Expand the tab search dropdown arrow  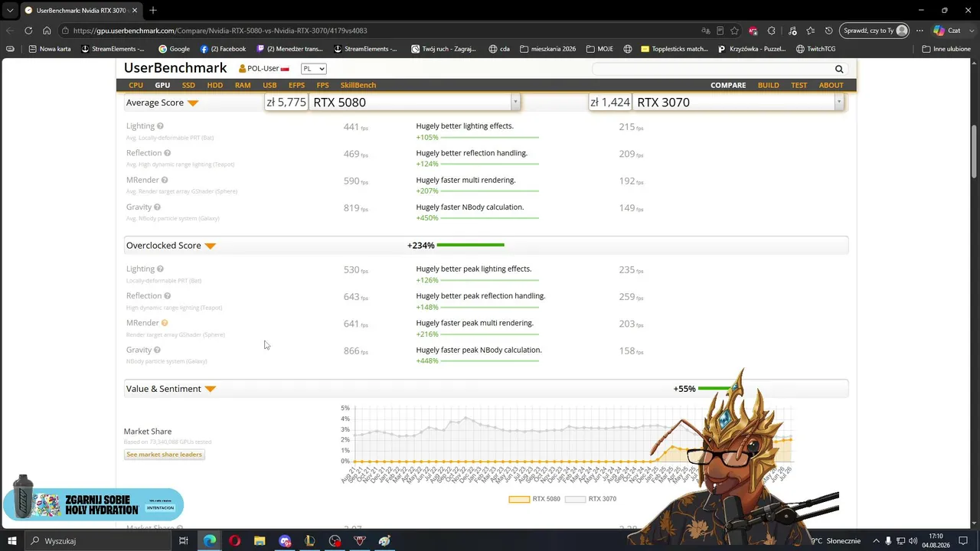(x=9, y=10)
